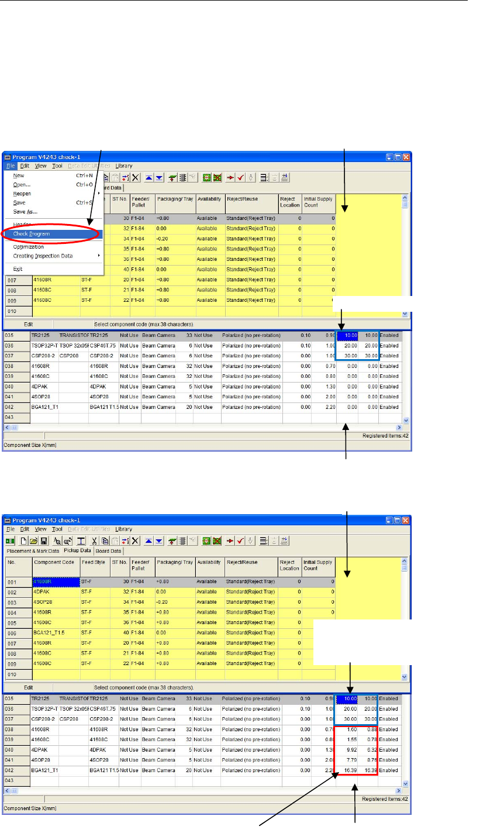Top window: click the highlighted 10.00 cell in row 035
The width and height of the screenshot is (504, 840).
tap(347, 336)
